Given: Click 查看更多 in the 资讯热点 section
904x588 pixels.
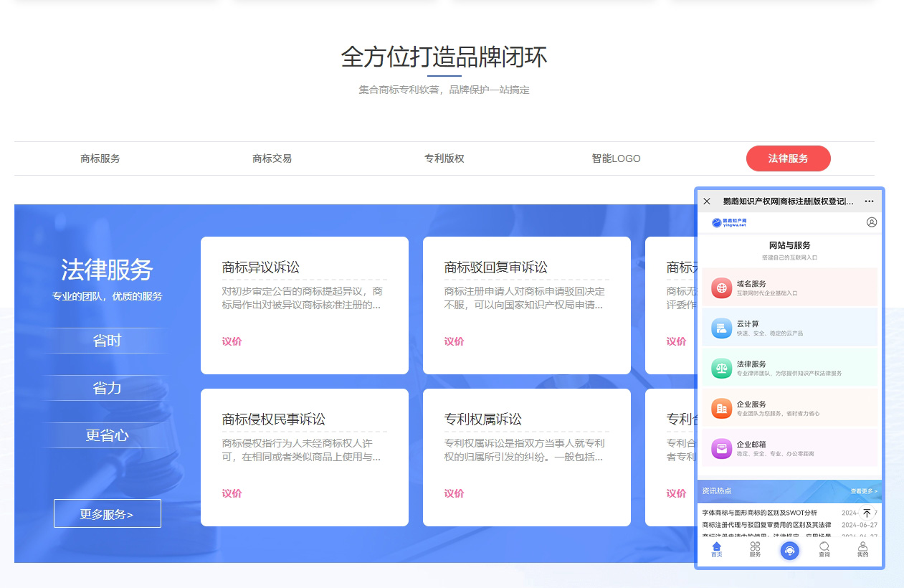Looking at the screenshot, I should 864,491.
